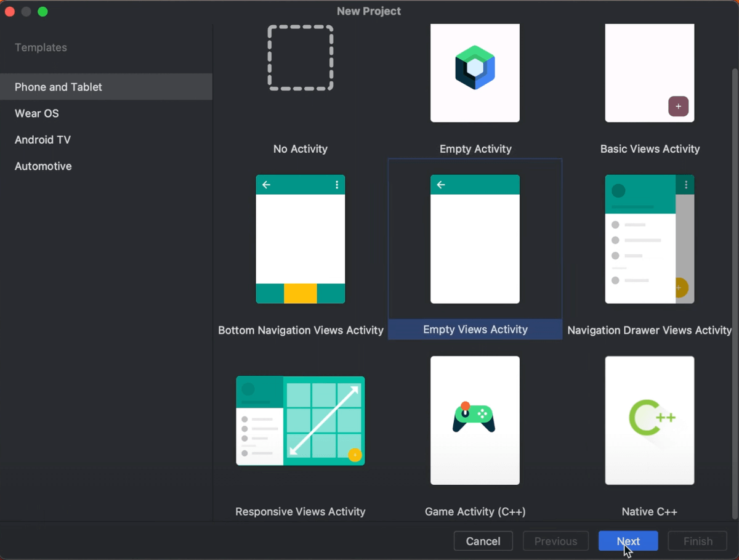The image size is (739, 560).
Task: Switch to Wear OS templates
Action: (x=106, y=113)
